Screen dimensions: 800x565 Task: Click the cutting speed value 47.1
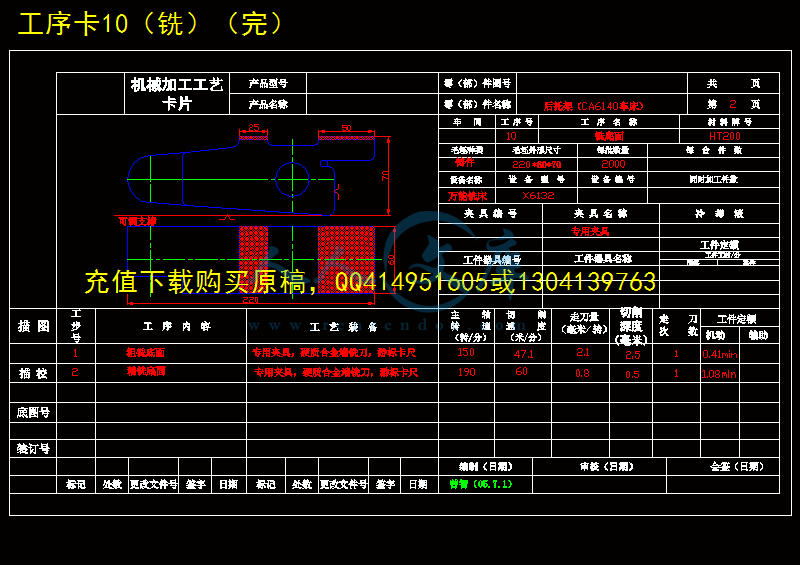click(x=523, y=354)
